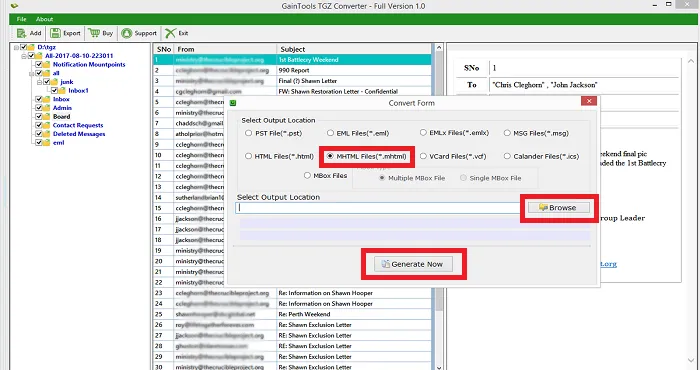700x370 pixels.
Task: Select the 'FW: Shawn Restoration Letter' row
Action: [292, 91]
